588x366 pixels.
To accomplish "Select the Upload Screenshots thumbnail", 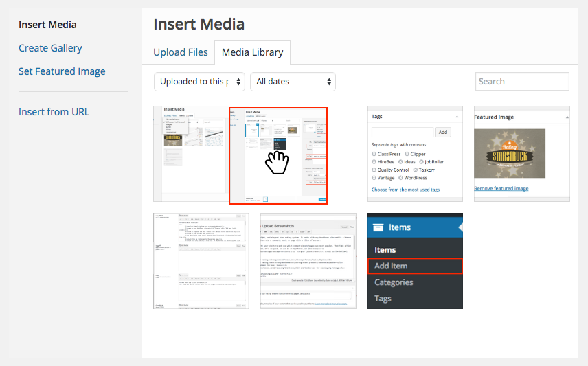I will (x=308, y=261).
